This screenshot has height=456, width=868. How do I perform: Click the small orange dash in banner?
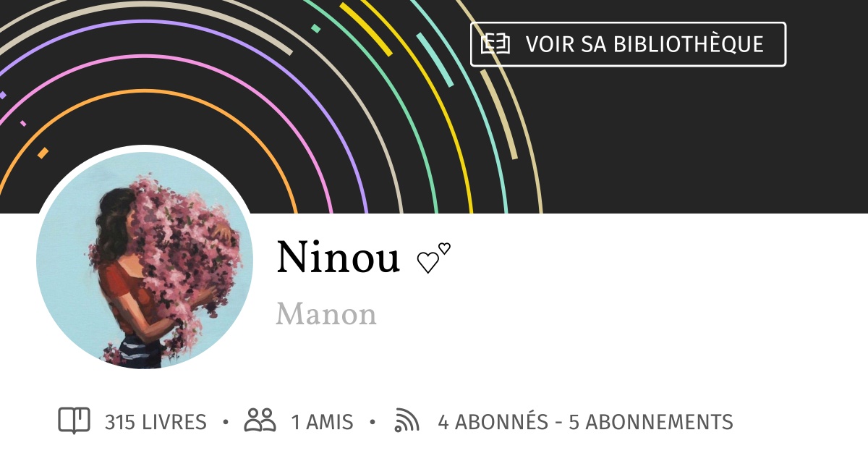click(x=43, y=153)
